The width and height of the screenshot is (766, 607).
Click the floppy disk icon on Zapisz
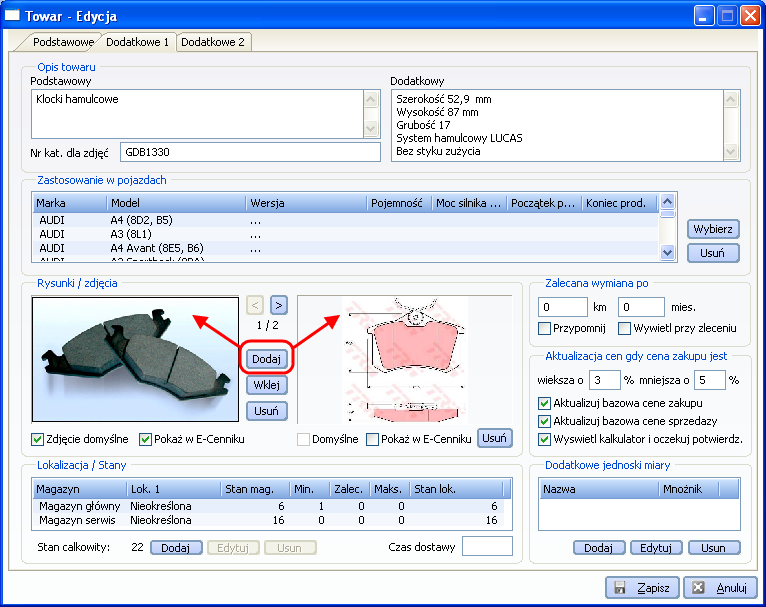(x=620, y=587)
